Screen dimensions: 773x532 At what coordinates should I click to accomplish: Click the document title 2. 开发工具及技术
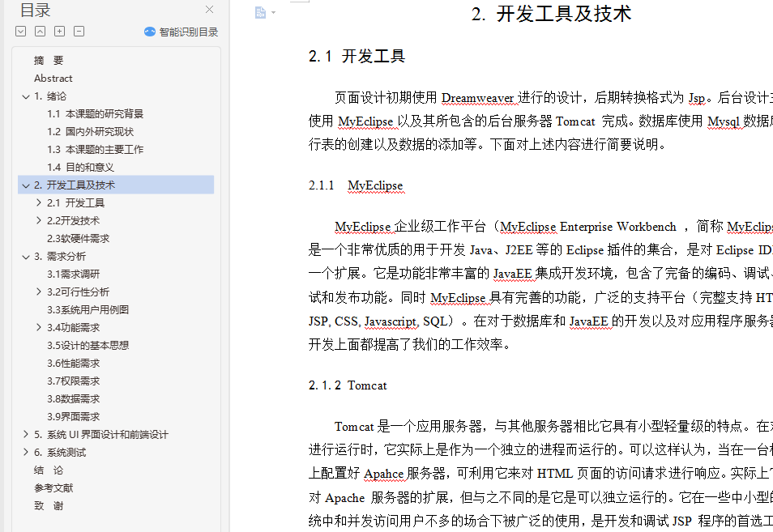point(551,14)
